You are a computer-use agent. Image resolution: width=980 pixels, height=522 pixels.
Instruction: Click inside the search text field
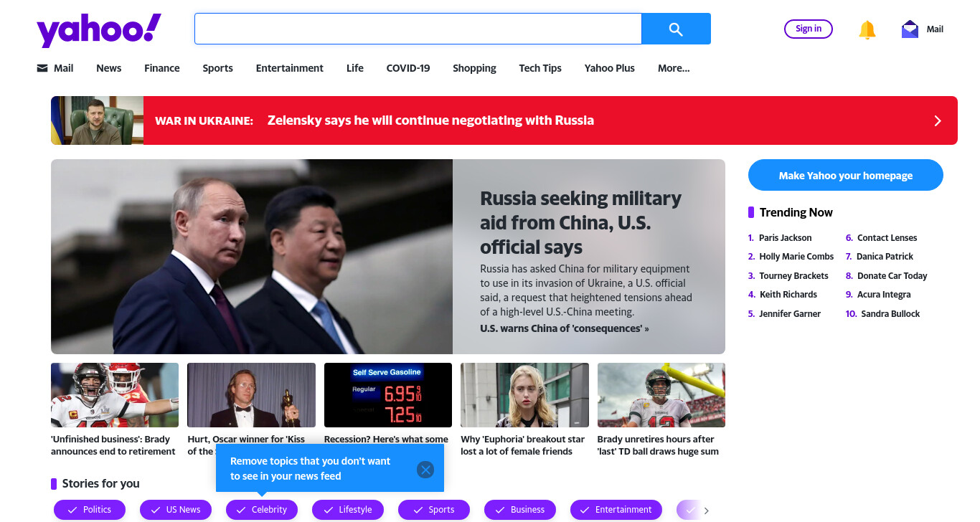[418, 29]
